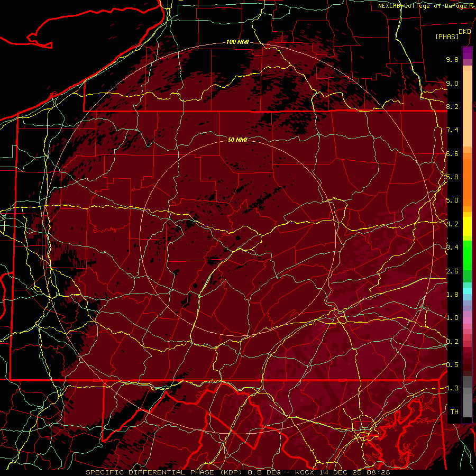
Task: Select the 4.2 legend value
Action: coord(452,224)
